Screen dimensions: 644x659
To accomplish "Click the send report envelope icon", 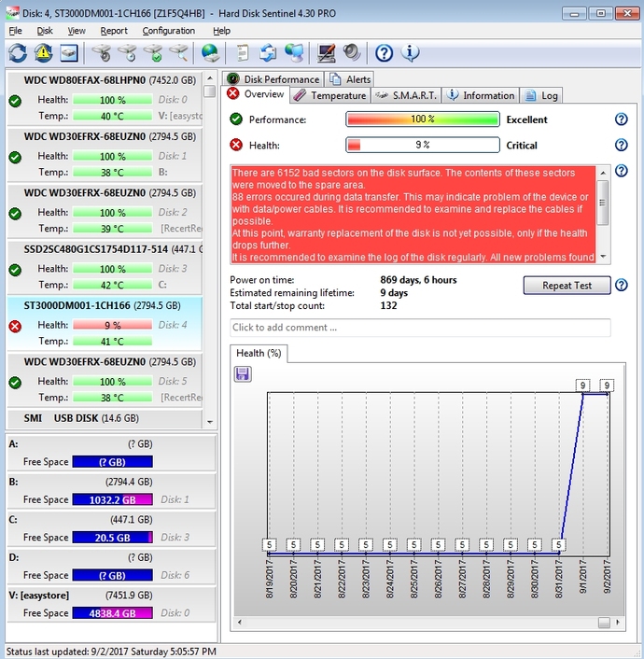I will [268, 53].
